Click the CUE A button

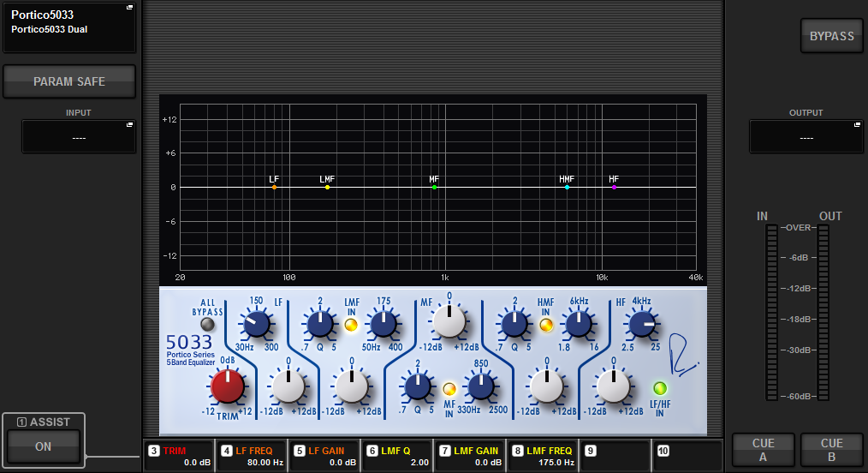pos(763,450)
